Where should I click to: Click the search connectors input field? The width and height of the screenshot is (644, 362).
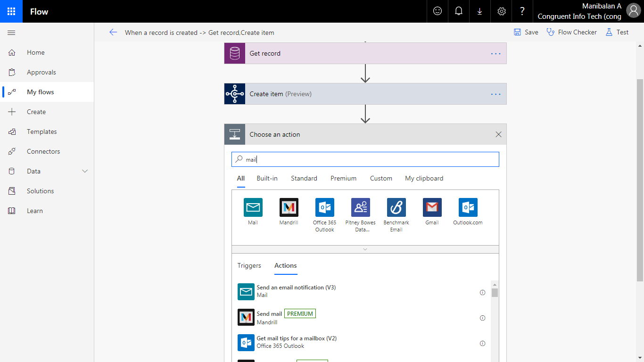click(365, 159)
